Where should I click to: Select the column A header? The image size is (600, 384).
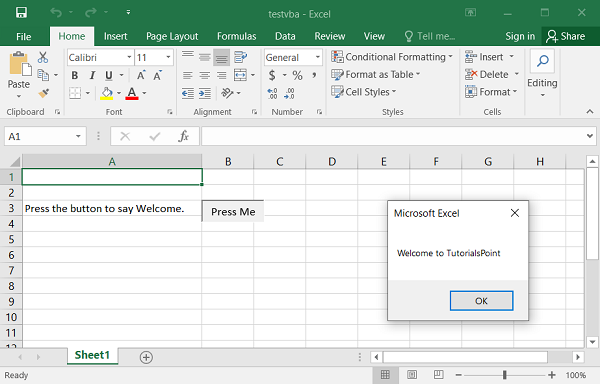point(112,161)
